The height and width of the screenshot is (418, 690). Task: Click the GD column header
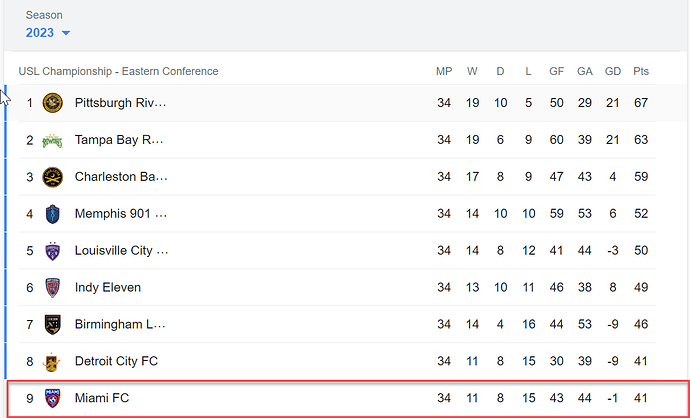click(x=613, y=71)
